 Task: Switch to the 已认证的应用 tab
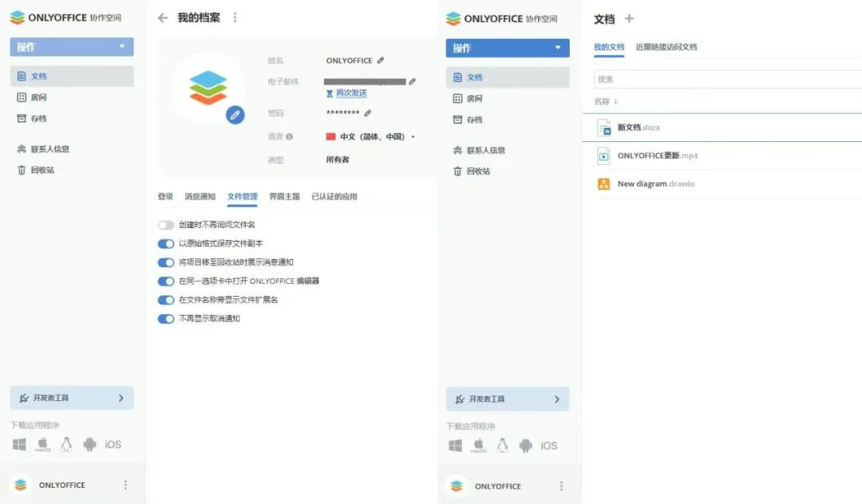[334, 196]
